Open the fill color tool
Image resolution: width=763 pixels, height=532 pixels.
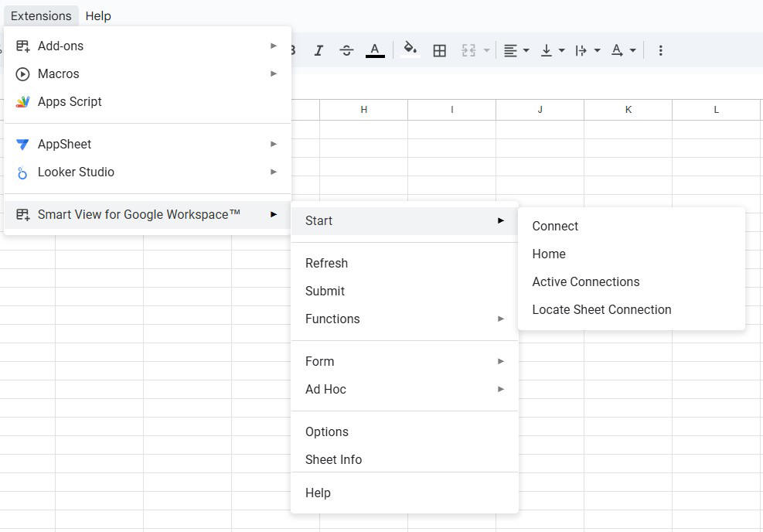click(410, 49)
